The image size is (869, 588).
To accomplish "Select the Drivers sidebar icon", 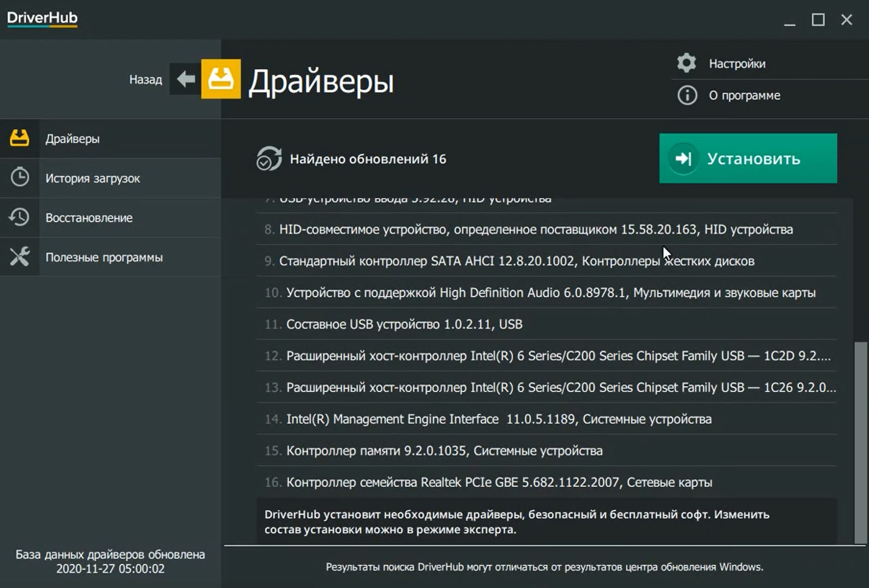I will tap(20, 138).
